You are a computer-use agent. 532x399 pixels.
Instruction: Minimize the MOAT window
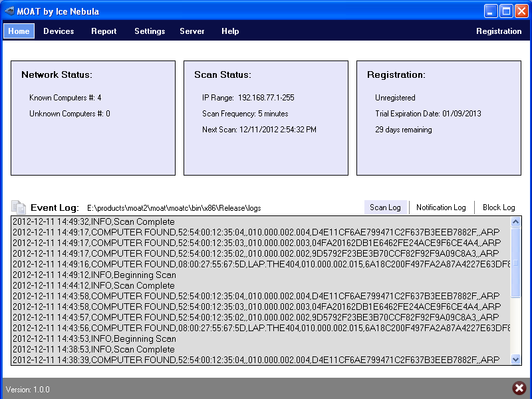pos(491,11)
